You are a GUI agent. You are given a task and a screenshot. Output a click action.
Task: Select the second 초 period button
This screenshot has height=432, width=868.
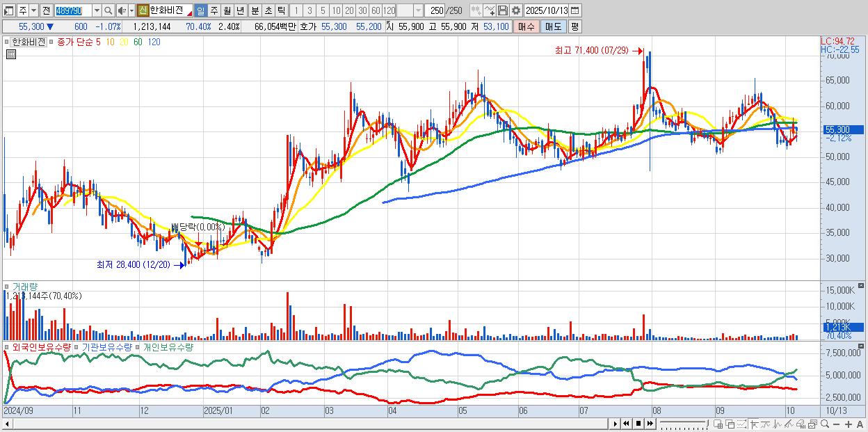tap(268, 10)
